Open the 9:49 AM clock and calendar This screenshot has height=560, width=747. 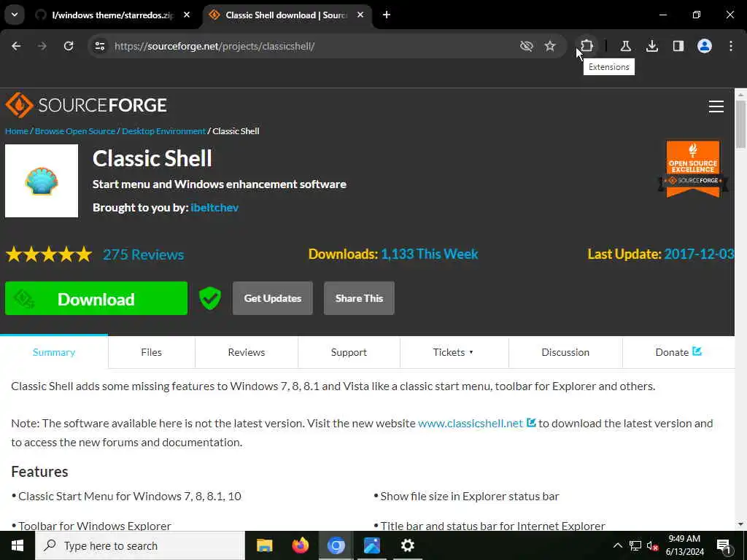[684, 545]
